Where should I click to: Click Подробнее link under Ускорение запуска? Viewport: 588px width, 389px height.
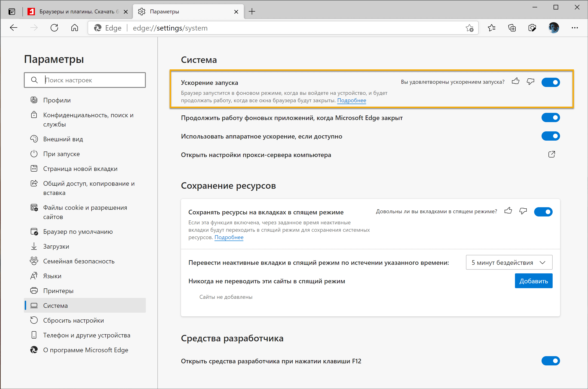352,101
